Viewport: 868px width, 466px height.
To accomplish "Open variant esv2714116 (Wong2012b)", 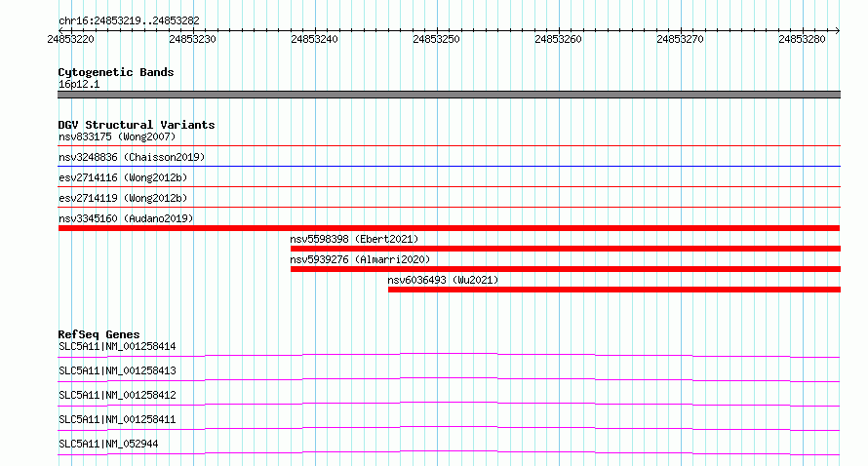I will tap(123, 177).
